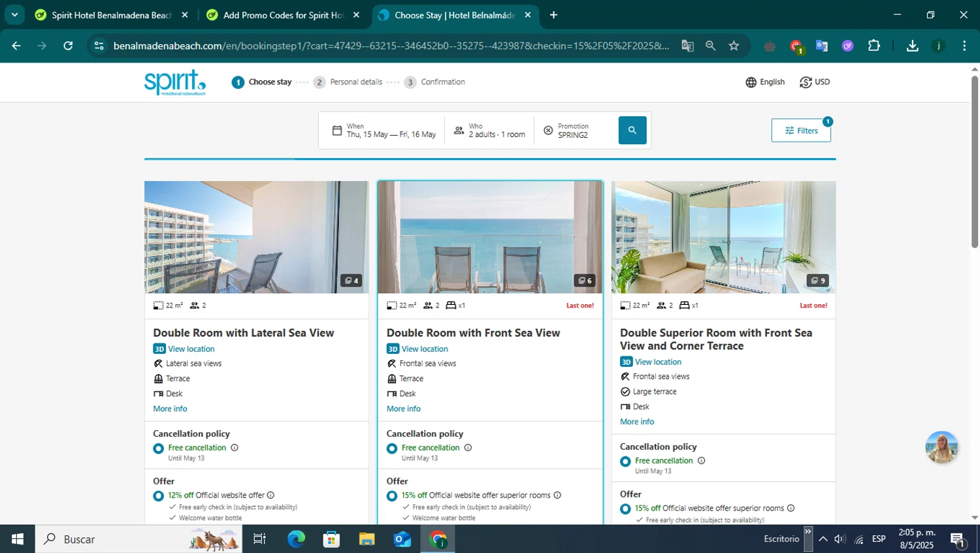This screenshot has width=980, height=553.
Task: Select Free cancellation for Lateral Sea View room
Action: point(158,449)
